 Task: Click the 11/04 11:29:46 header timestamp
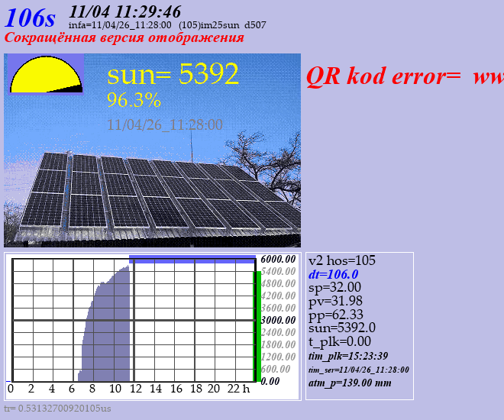pyautogui.click(x=125, y=11)
